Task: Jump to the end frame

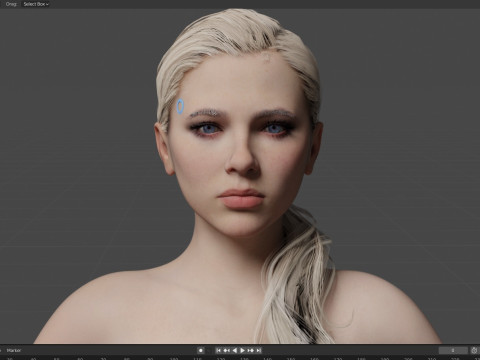Action: pos(259,350)
